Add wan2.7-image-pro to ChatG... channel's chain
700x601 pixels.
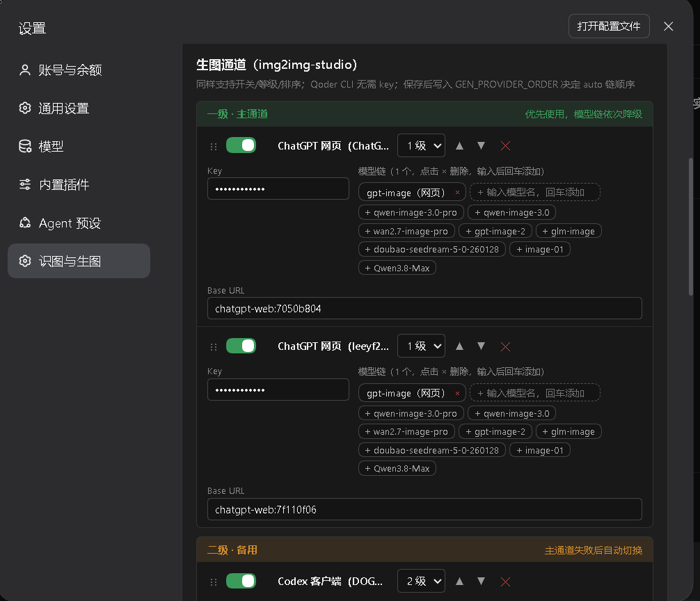coord(406,231)
